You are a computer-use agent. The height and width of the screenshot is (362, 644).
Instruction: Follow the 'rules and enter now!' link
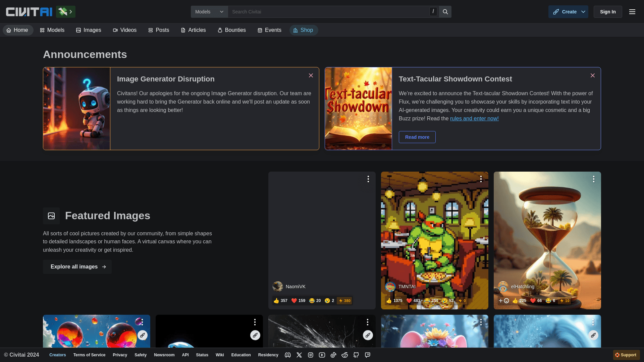(x=474, y=119)
